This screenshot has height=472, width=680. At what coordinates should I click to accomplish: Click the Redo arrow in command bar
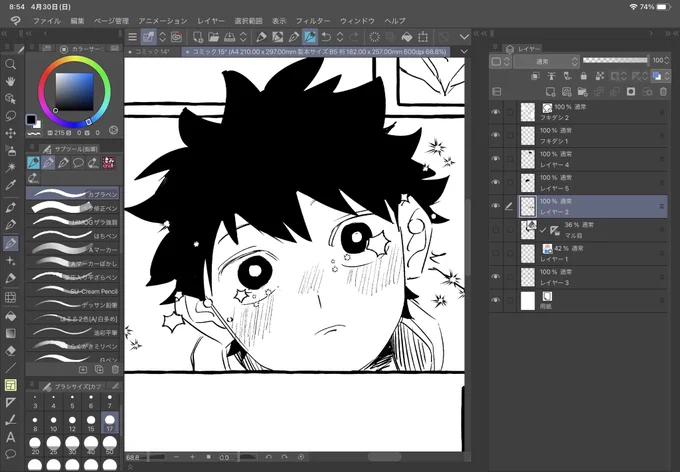tap(354, 37)
